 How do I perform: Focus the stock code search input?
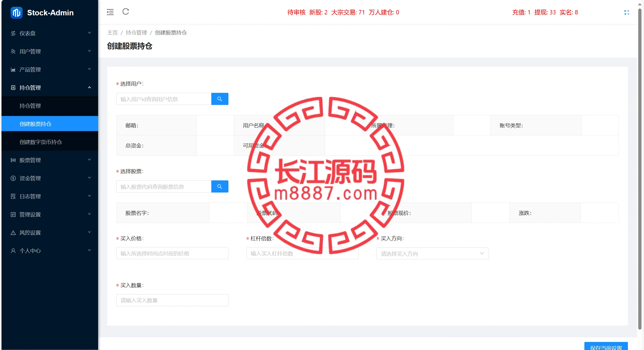tap(164, 186)
